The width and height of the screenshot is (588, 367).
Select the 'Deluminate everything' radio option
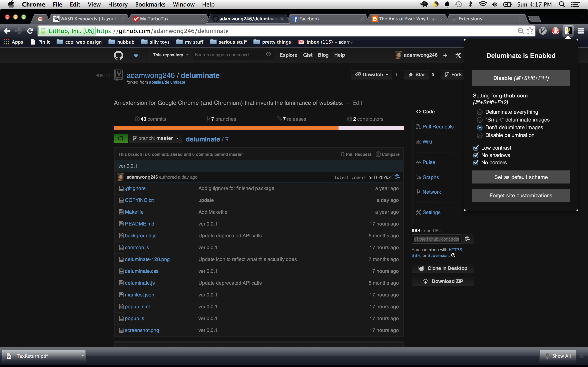coord(480,112)
